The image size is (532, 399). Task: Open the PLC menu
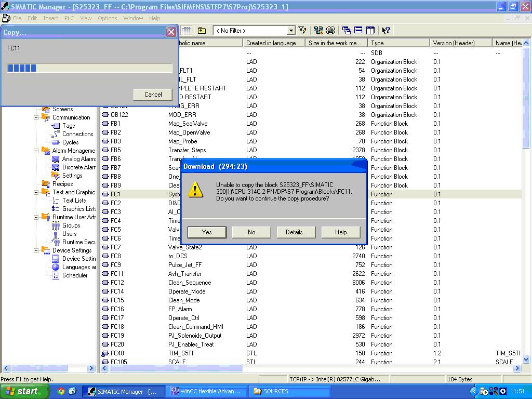point(69,18)
